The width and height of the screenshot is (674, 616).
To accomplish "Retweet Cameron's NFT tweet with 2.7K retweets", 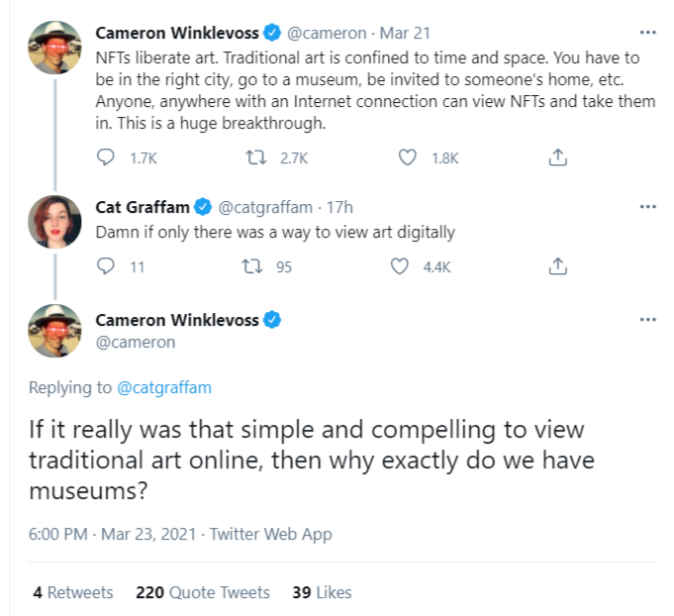I will point(253,157).
